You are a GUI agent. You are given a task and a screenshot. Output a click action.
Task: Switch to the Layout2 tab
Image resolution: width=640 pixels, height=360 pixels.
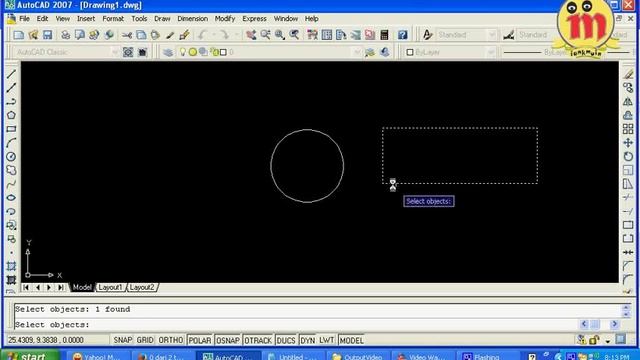tap(142, 287)
